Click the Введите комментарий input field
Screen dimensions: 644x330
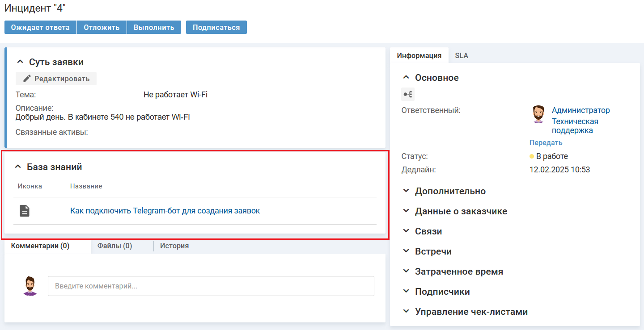(x=211, y=286)
